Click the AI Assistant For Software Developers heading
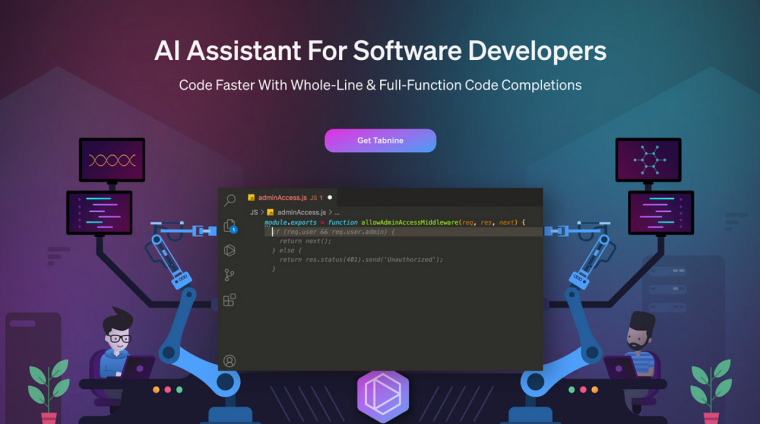The height and width of the screenshot is (424, 760). point(380,51)
